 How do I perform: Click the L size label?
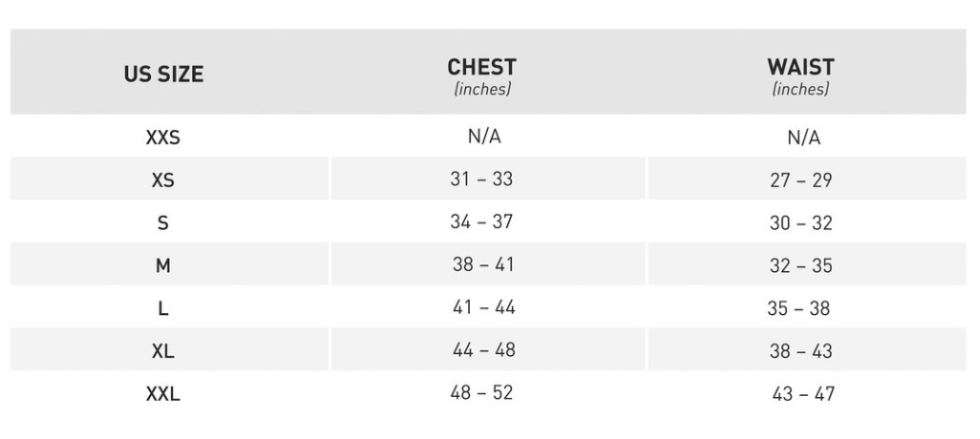click(163, 309)
